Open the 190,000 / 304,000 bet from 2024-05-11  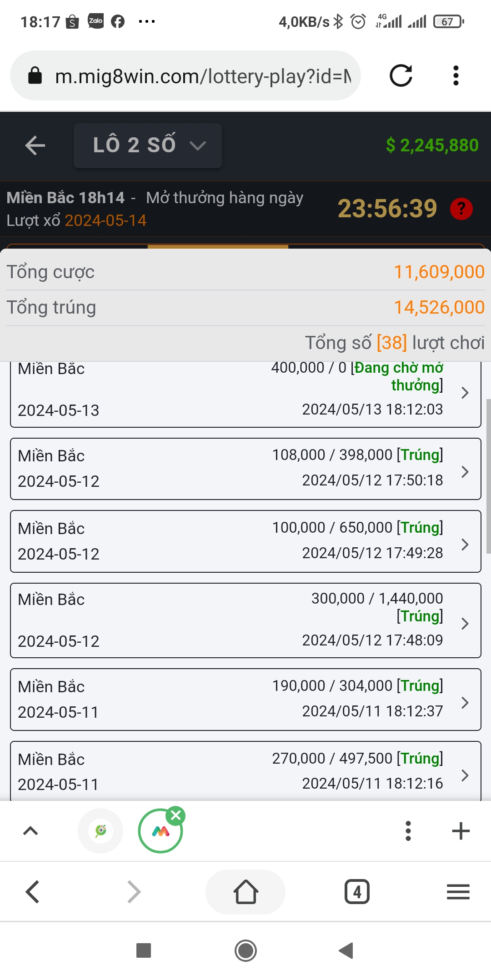pyautogui.click(x=245, y=700)
